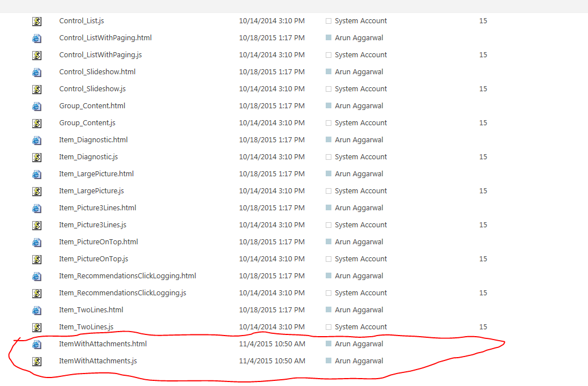Click presence box beside System Account for Control_List.js

point(329,21)
